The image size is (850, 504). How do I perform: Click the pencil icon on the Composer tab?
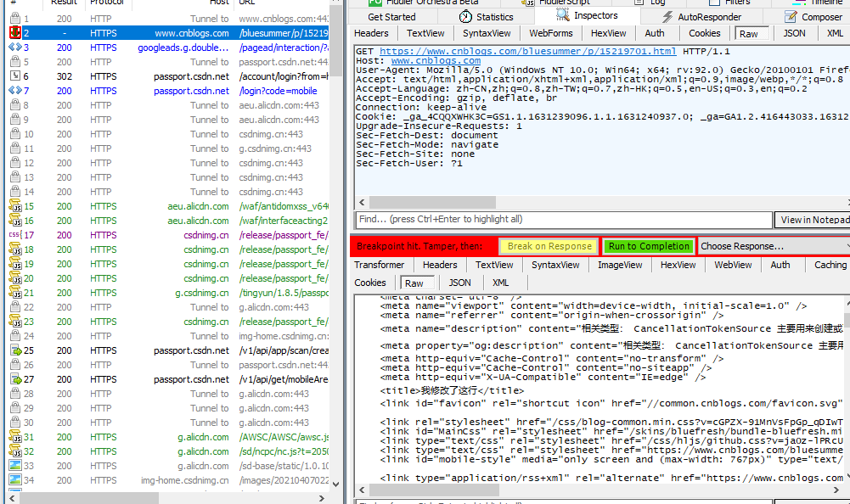point(791,17)
